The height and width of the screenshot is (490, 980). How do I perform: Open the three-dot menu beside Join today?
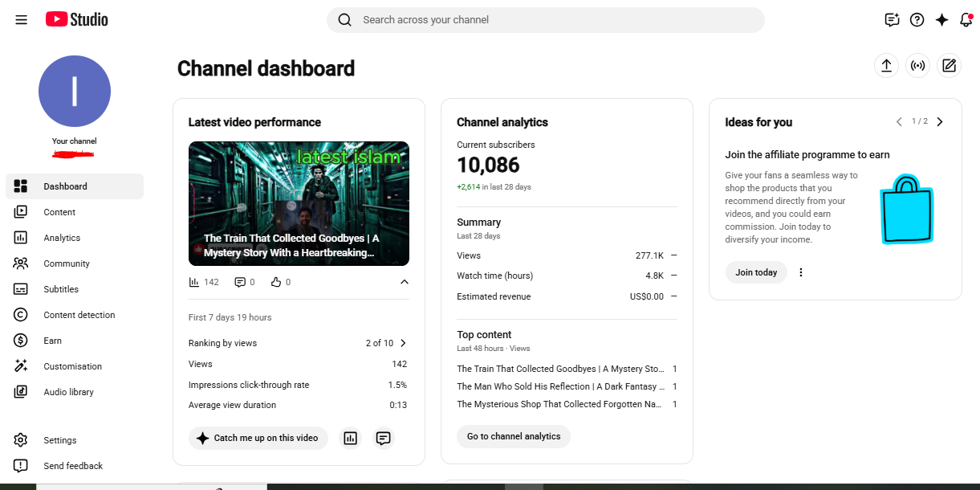[x=800, y=272]
